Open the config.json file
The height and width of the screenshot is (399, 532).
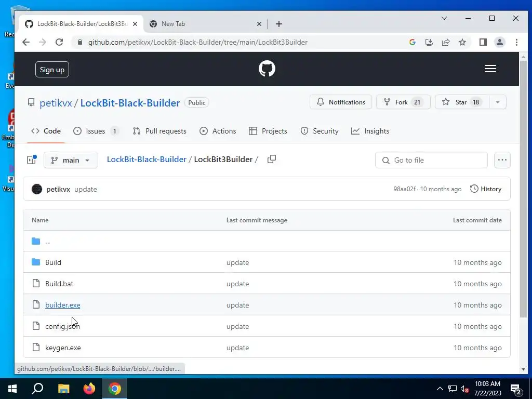click(62, 326)
